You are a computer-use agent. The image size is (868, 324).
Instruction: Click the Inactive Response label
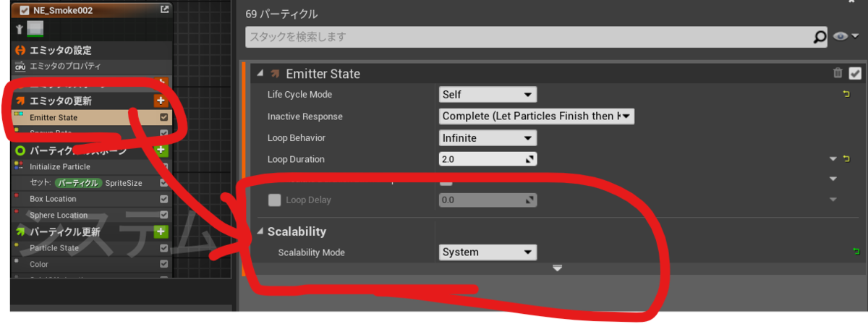pyautogui.click(x=305, y=116)
